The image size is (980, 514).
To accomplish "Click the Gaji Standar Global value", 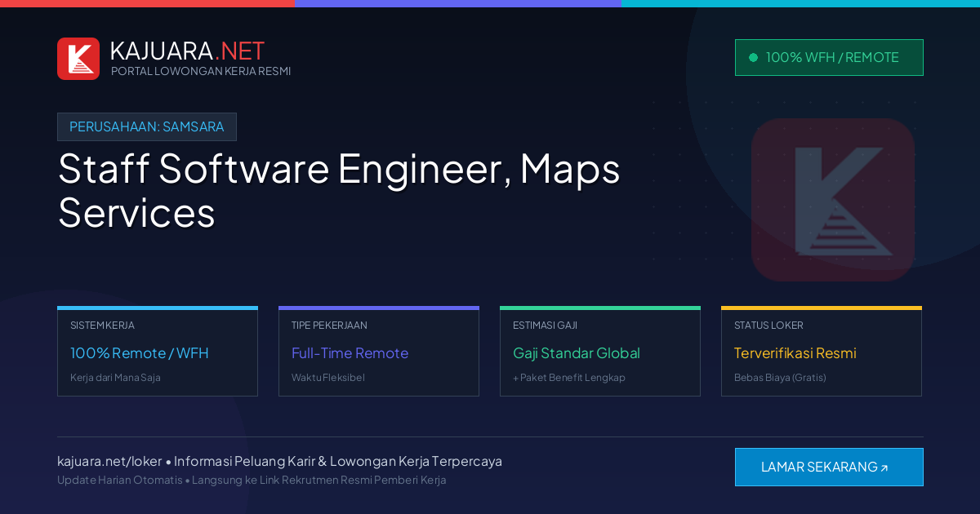I will [x=577, y=353].
